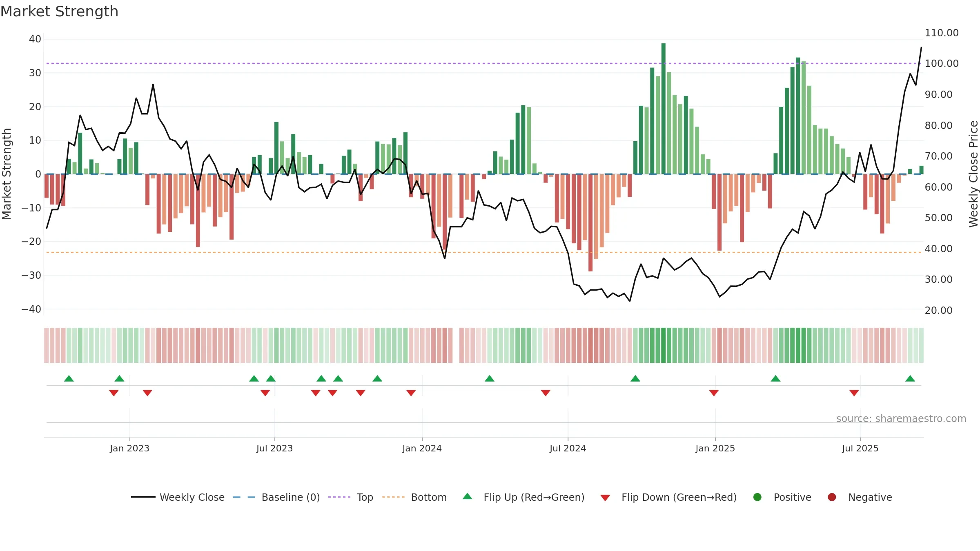The height and width of the screenshot is (551, 980).
Task: Click the orange dotted Bottom legend symbol
Action: click(393, 497)
